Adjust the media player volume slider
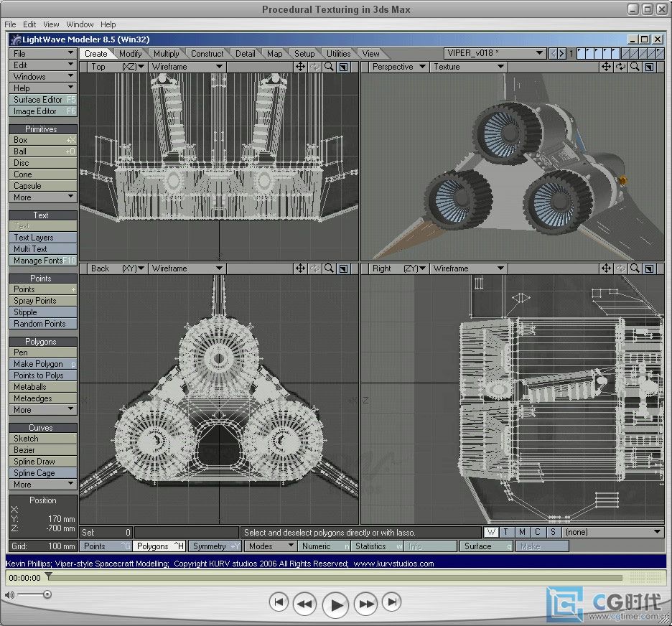Viewport: 672px width, 626px height. (47, 594)
